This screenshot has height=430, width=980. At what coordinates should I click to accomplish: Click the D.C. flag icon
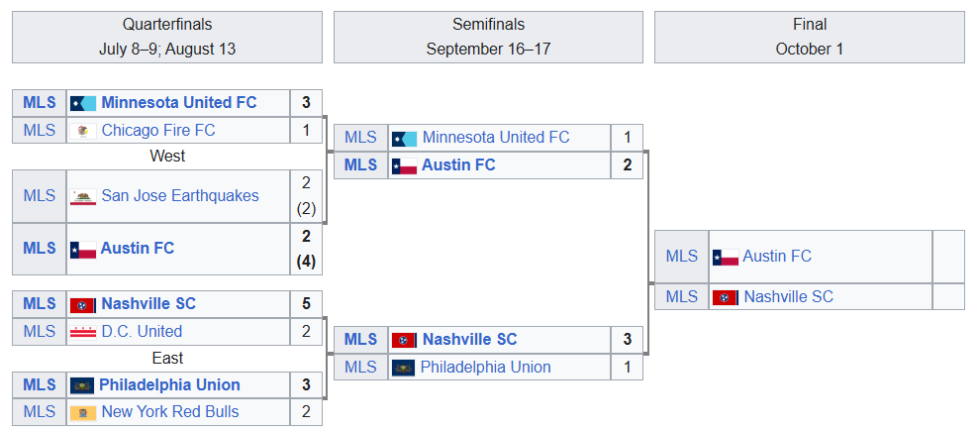click(83, 332)
